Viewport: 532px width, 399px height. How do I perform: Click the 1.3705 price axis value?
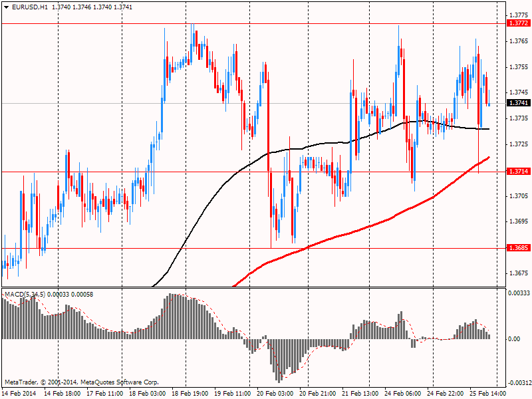coord(519,196)
